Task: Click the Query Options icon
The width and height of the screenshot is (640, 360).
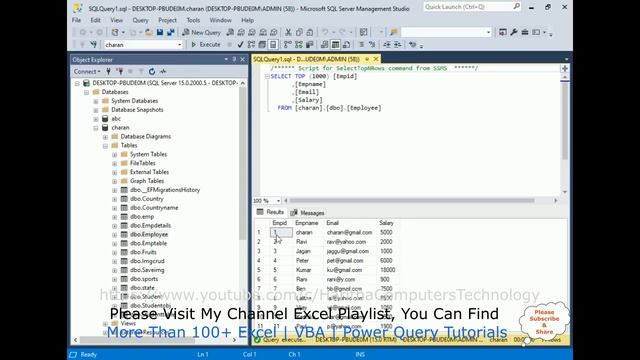Action: tap(262, 44)
